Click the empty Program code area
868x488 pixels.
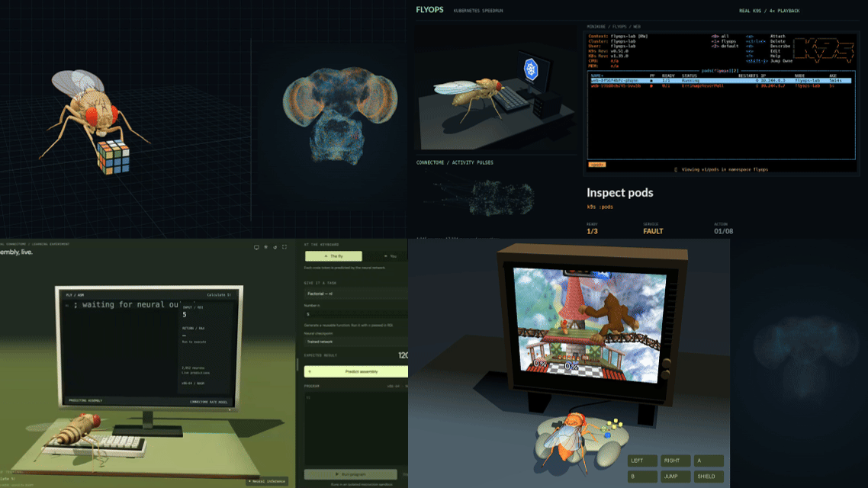click(355, 429)
